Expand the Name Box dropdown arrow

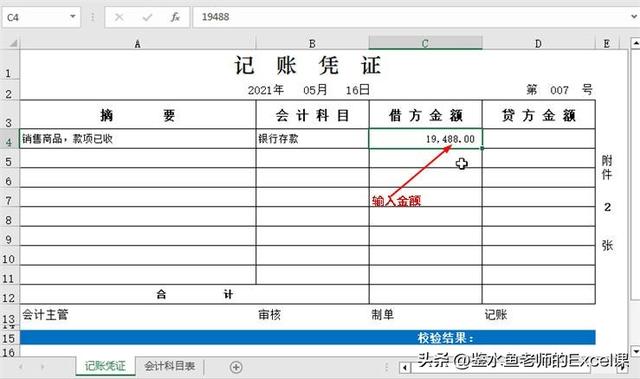pyautogui.click(x=73, y=17)
